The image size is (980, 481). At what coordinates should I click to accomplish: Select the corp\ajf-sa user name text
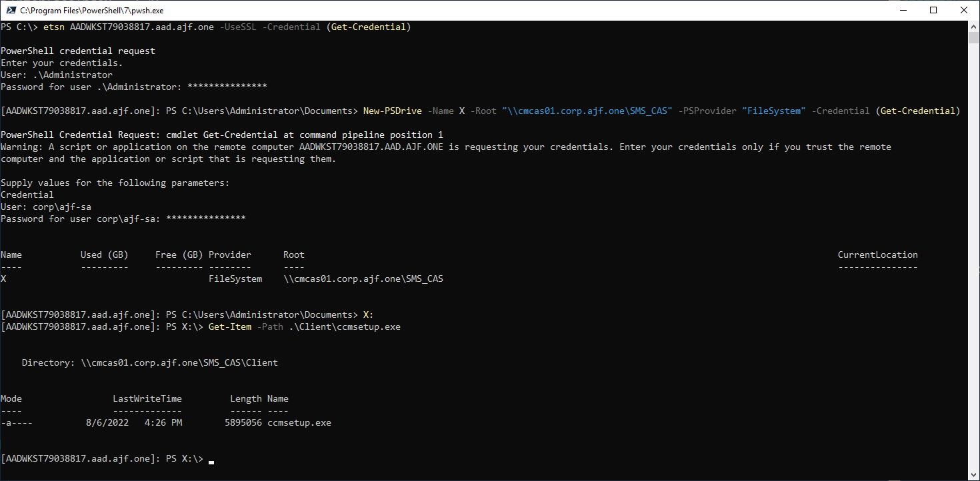click(x=71, y=207)
